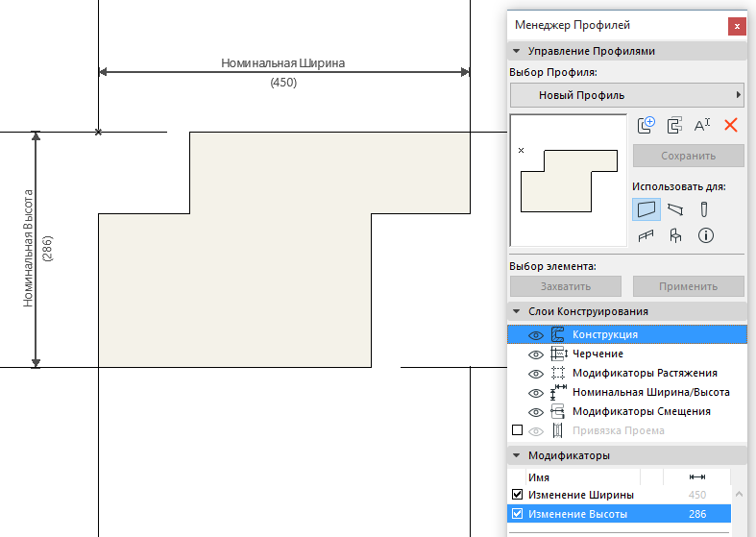Delete profile using the red X icon
The image size is (756, 537).
731,125
